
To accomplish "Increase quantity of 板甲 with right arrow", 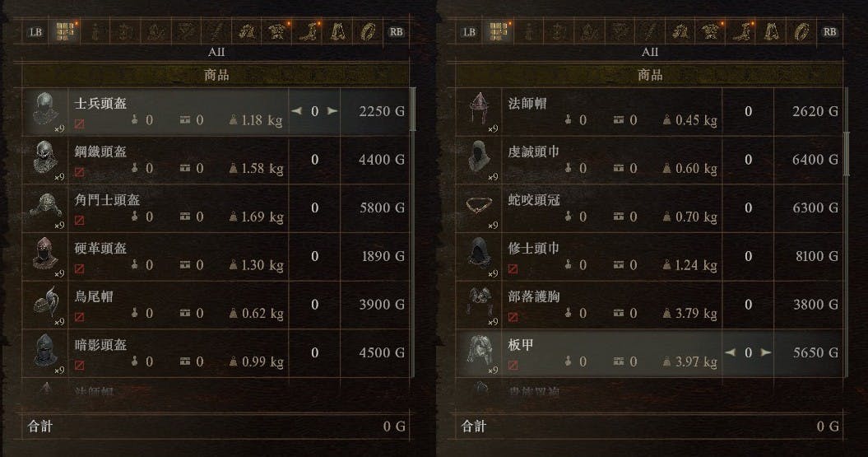I will [766, 352].
